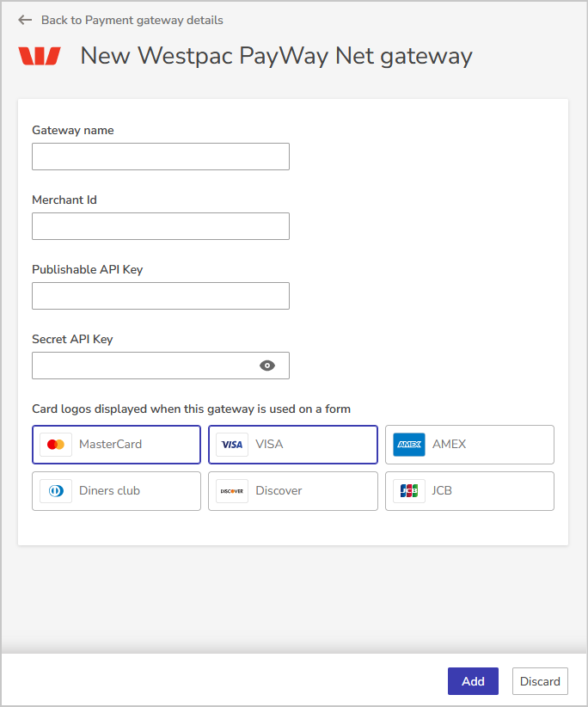The width and height of the screenshot is (588, 707).
Task: Click the AMEX logo icon
Action: pyautogui.click(x=409, y=445)
